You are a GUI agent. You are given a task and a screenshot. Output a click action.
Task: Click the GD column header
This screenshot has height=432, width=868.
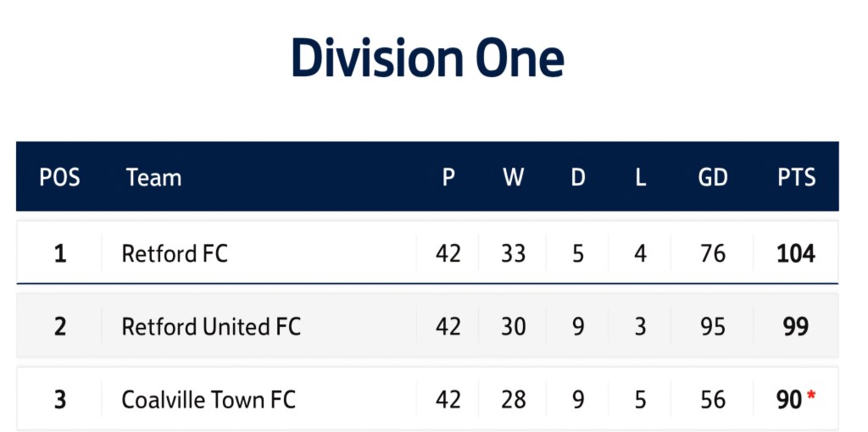click(x=713, y=178)
